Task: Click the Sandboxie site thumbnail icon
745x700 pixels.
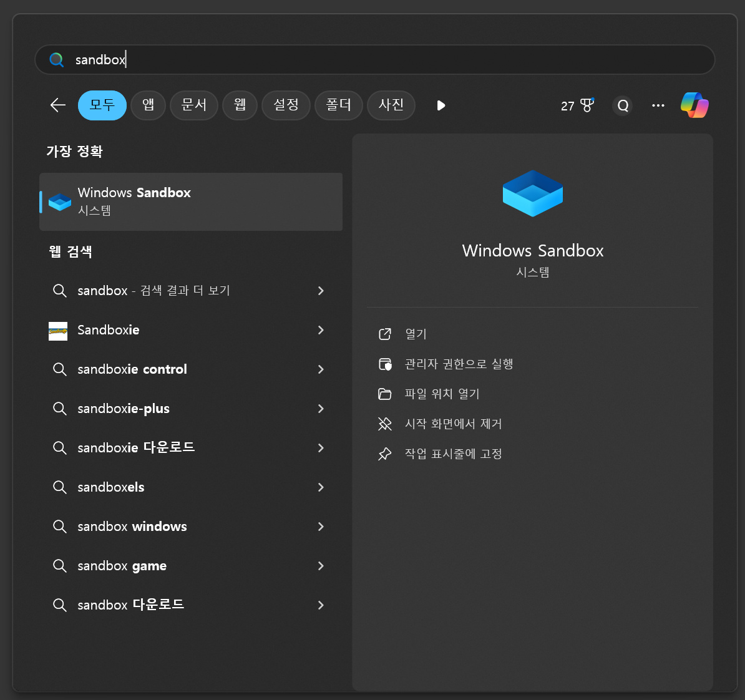Action: pyautogui.click(x=58, y=331)
